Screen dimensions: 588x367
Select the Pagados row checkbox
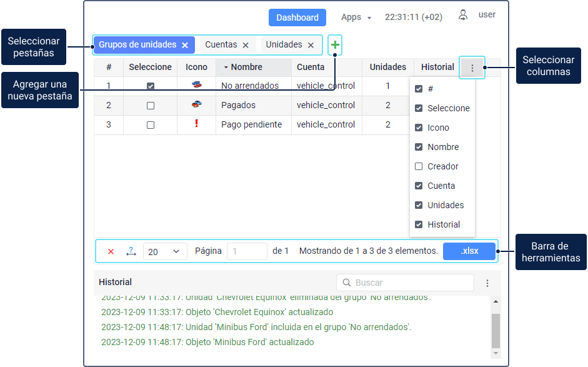(151, 106)
